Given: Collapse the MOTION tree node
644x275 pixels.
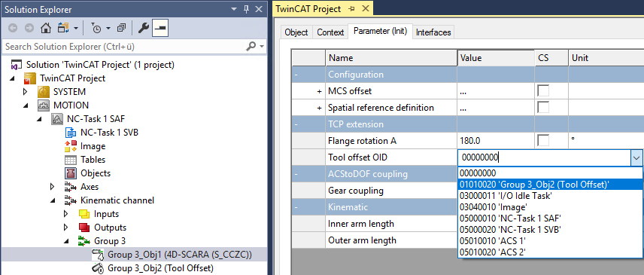Looking at the screenshot, I should pyautogui.click(x=25, y=105).
